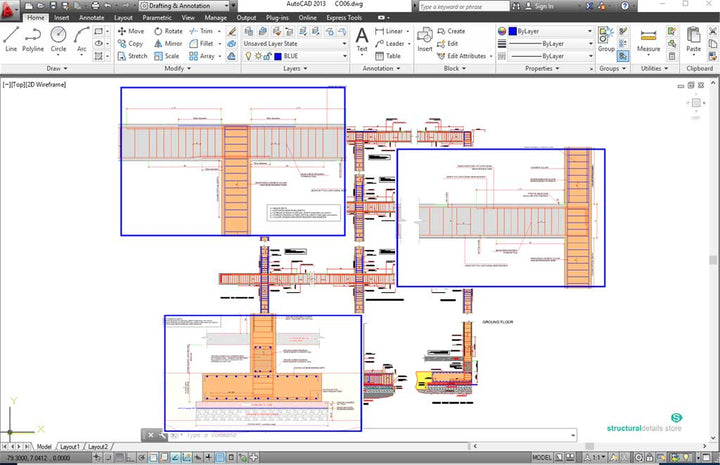This screenshot has height=465, width=720.
Task: Expand the Block panel
Action: pyautogui.click(x=455, y=68)
